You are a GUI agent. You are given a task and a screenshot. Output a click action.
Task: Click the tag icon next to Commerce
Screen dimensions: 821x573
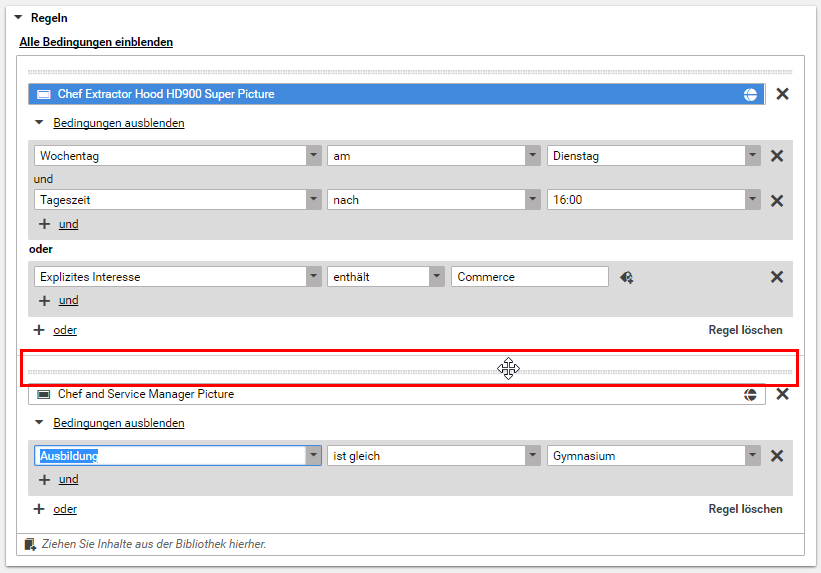(626, 277)
